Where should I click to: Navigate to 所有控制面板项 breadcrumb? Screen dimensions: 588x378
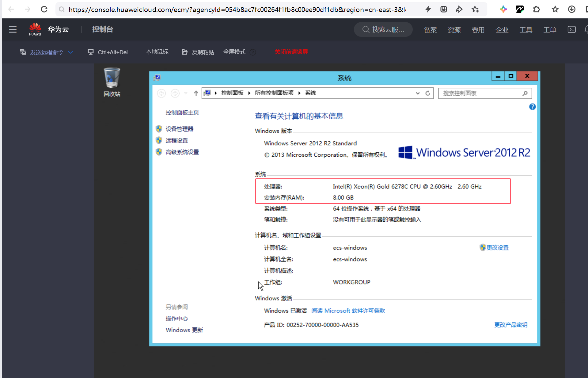tap(274, 93)
